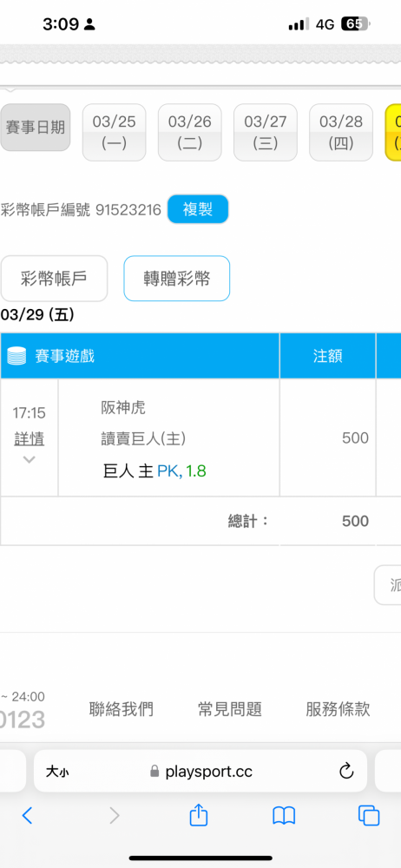Open the 大小 text size menu
The height and width of the screenshot is (868, 401).
tap(57, 772)
